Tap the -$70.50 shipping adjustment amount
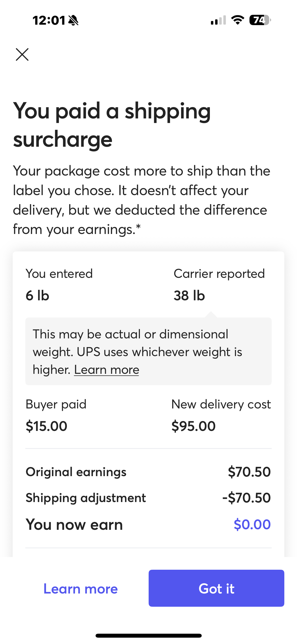The height and width of the screenshot is (644, 297). [247, 498]
